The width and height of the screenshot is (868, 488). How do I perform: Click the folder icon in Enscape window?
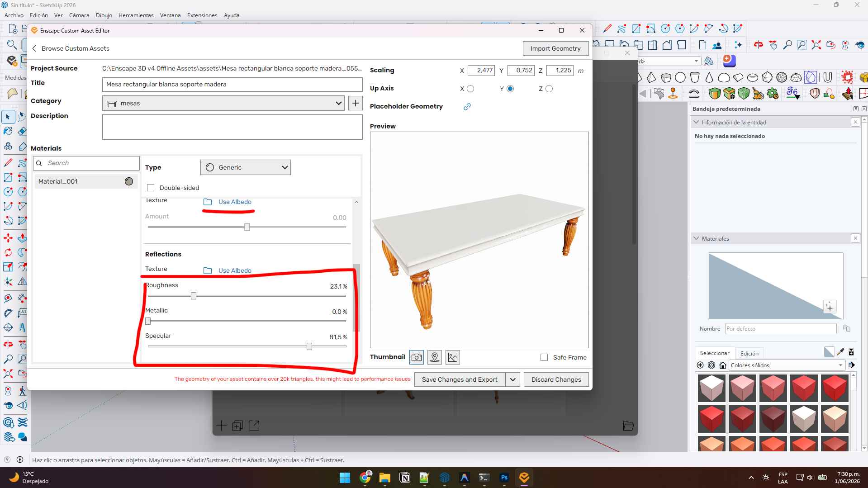click(628, 426)
